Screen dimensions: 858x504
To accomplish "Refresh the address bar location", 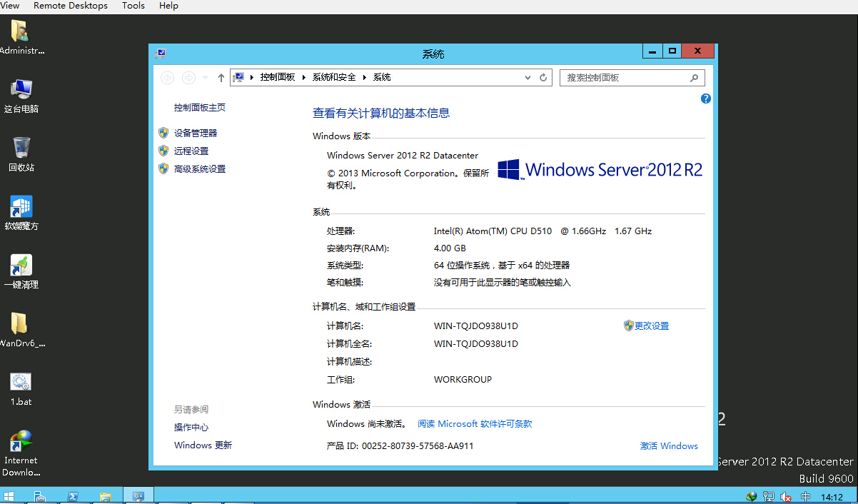I will [543, 78].
